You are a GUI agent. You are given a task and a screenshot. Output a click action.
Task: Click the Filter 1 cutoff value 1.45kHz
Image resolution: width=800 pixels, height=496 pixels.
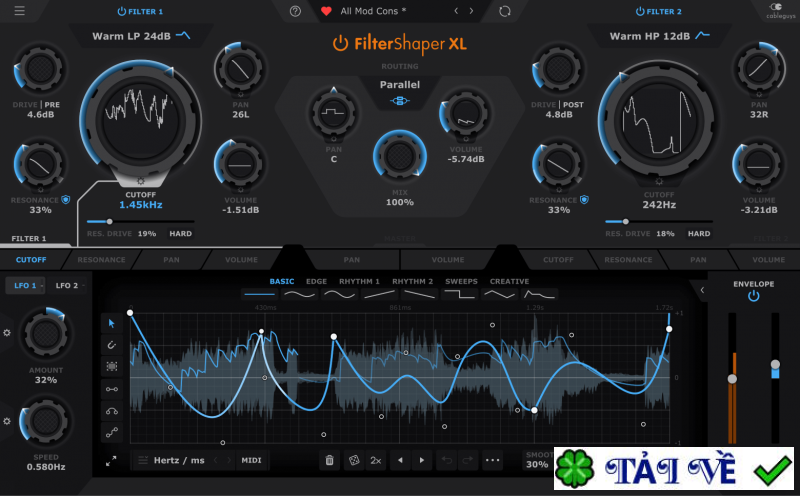pos(141,205)
